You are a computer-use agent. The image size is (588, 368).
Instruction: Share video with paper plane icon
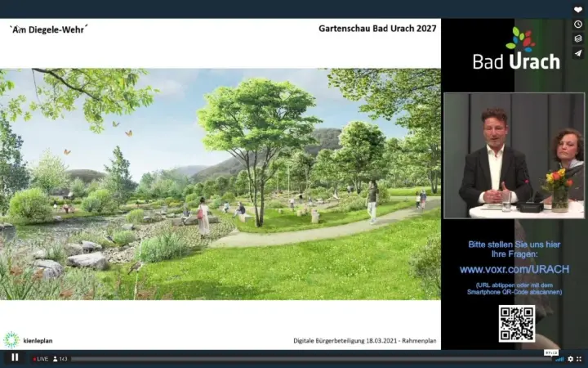point(578,53)
